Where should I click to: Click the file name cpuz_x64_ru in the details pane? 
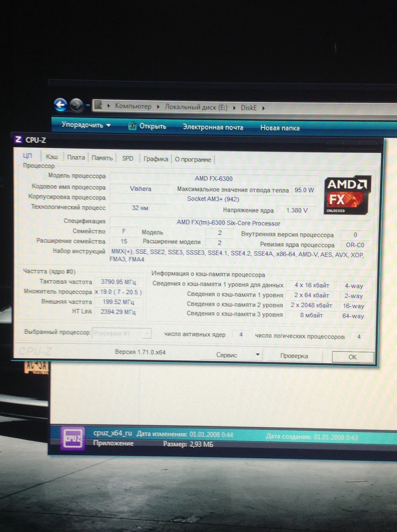coord(112,433)
